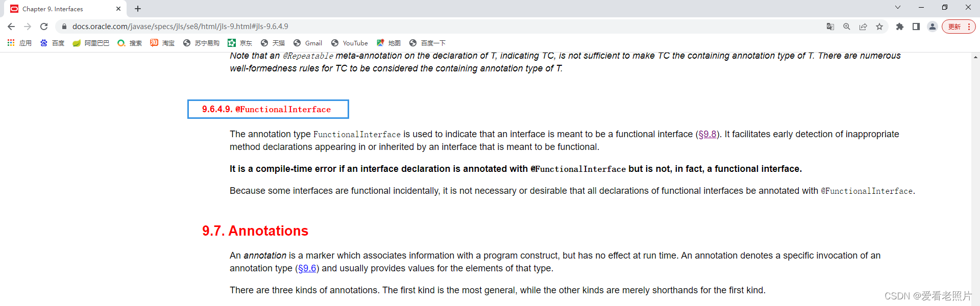
Task: Open the tab search dropdown chevron
Action: 898,8
